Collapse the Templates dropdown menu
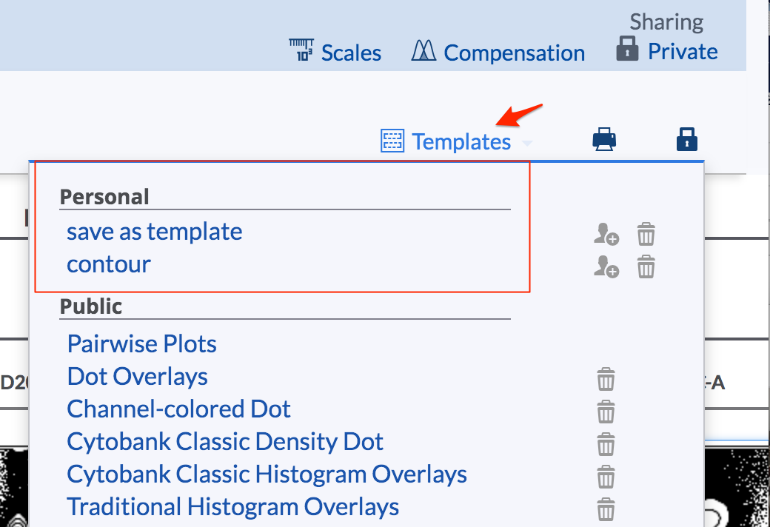The image size is (770, 527). click(x=456, y=142)
